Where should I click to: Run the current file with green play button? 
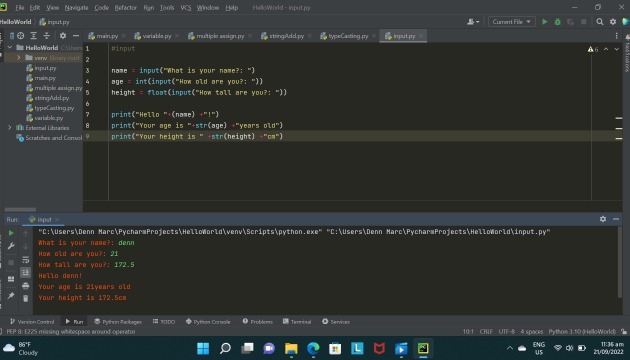pyautogui.click(x=544, y=22)
